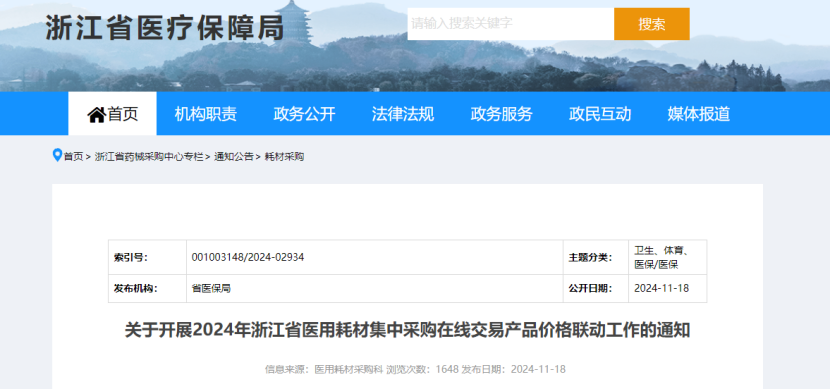The width and height of the screenshot is (830, 390).
Task: Open the 媒体报道 navigation item
Action: click(x=699, y=114)
